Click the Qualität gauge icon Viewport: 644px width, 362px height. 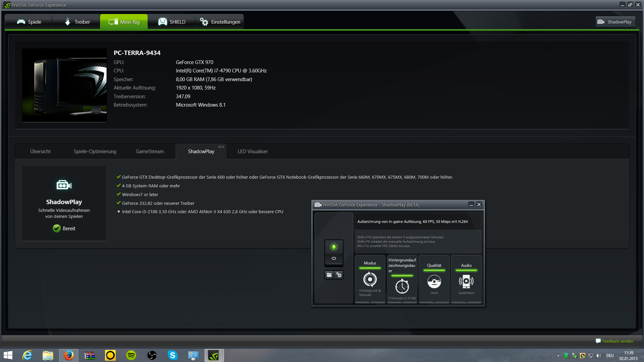(434, 282)
